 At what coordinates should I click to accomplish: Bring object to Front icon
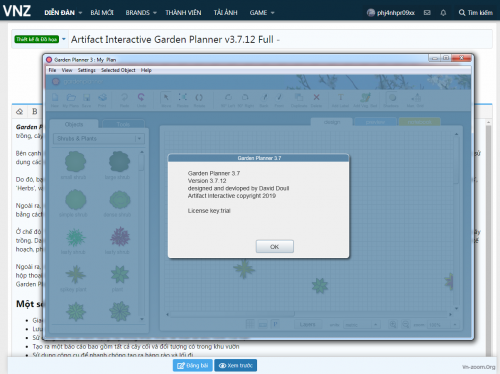[x=279, y=97]
